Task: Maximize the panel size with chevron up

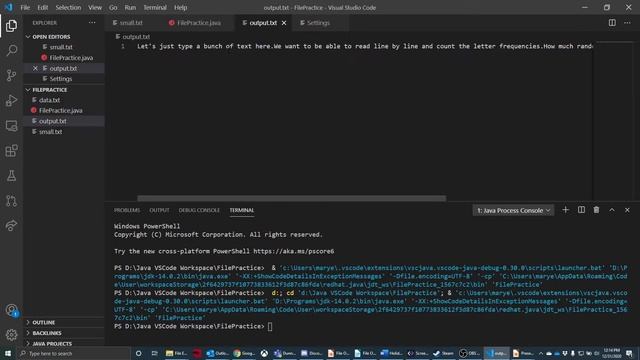Action: (x=612, y=210)
